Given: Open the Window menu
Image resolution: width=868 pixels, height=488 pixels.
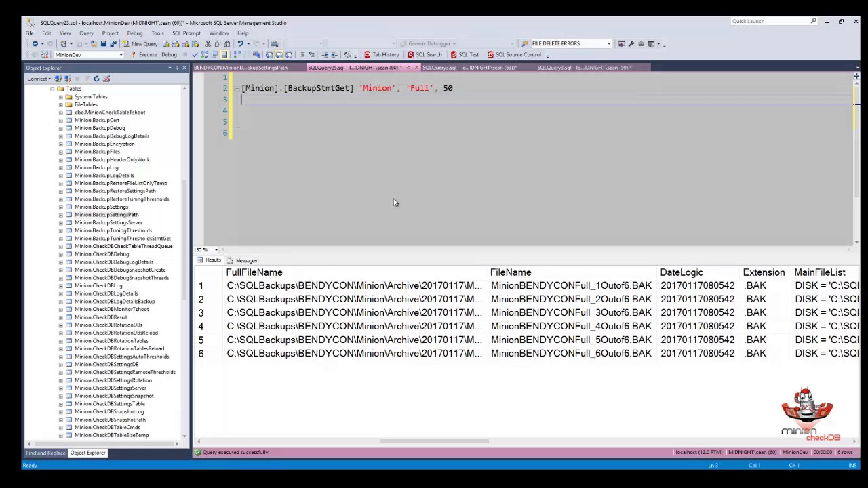Looking at the screenshot, I should (x=218, y=33).
